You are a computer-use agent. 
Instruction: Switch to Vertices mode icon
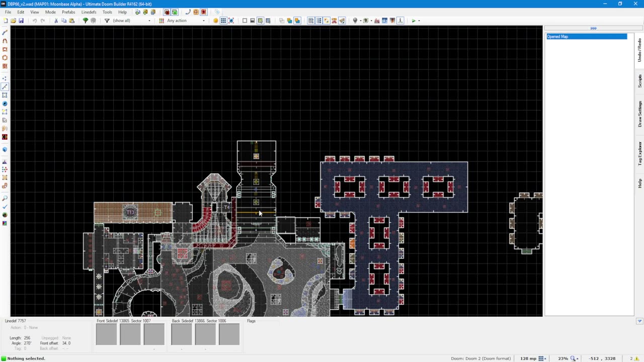pyautogui.click(x=5, y=78)
